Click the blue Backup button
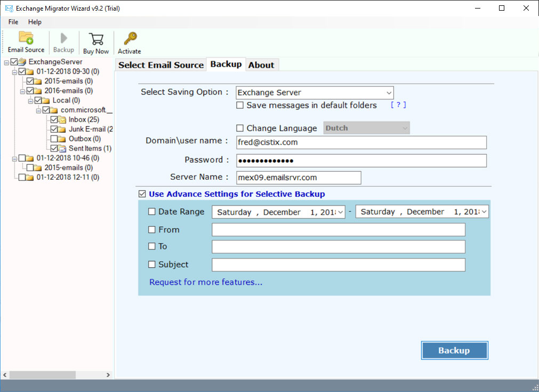The height and width of the screenshot is (392, 539). click(454, 350)
